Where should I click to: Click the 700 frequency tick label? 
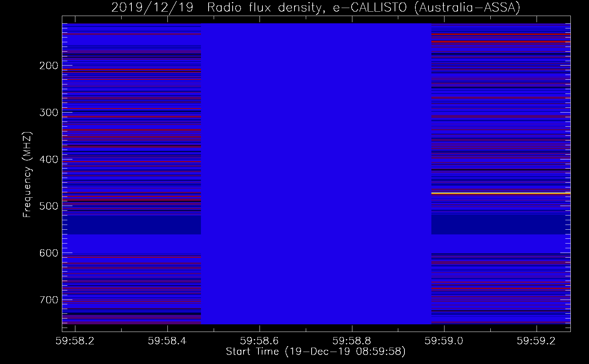[x=49, y=300]
